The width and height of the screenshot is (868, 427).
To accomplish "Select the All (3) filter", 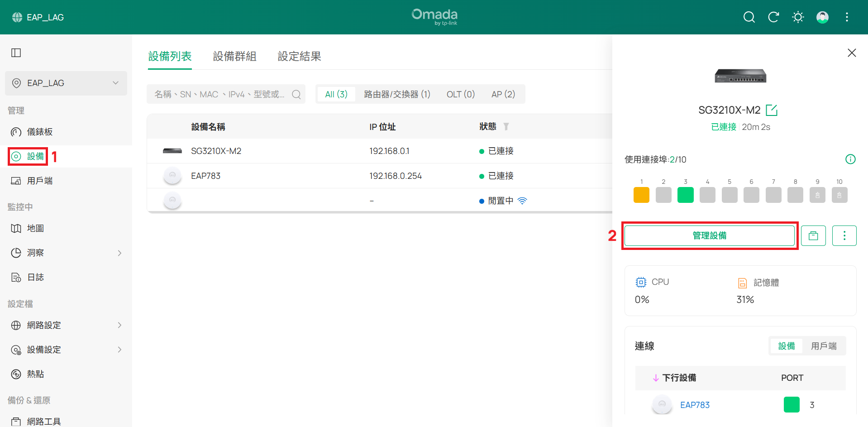I will 336,94.
